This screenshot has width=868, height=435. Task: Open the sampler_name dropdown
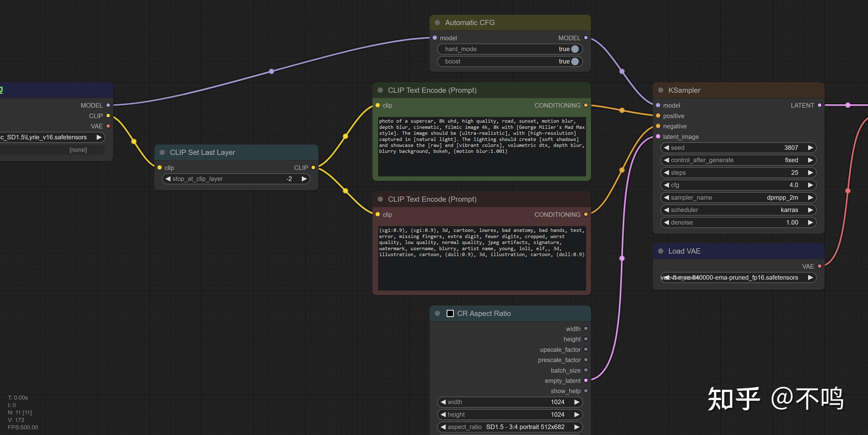pyautogui.click(x=738, y=197)
